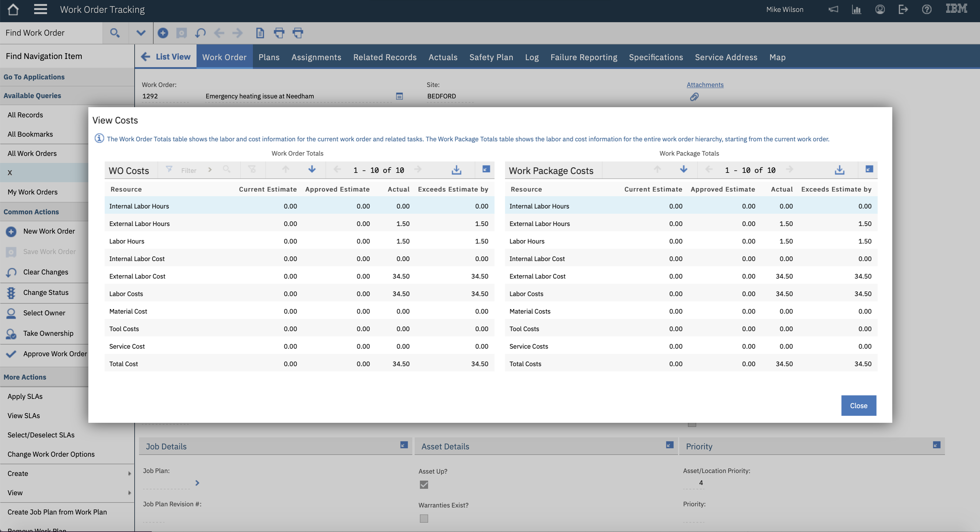Uncheck the Asset Up checkbox
980x532 pixels.
424,484
